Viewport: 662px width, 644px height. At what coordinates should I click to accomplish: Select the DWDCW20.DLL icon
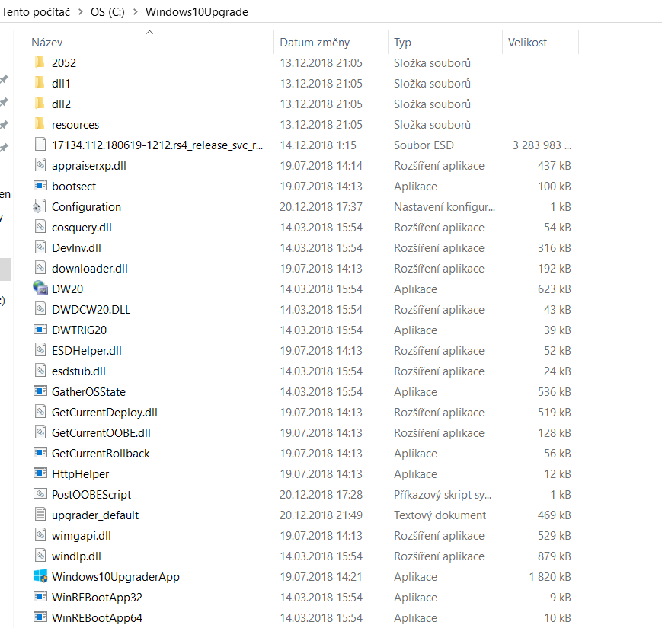(40, 309)
